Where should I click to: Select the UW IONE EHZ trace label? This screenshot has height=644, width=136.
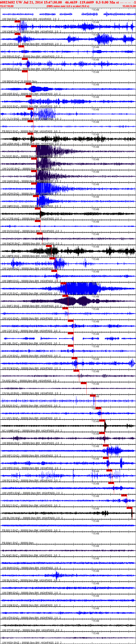click(32, 32)
